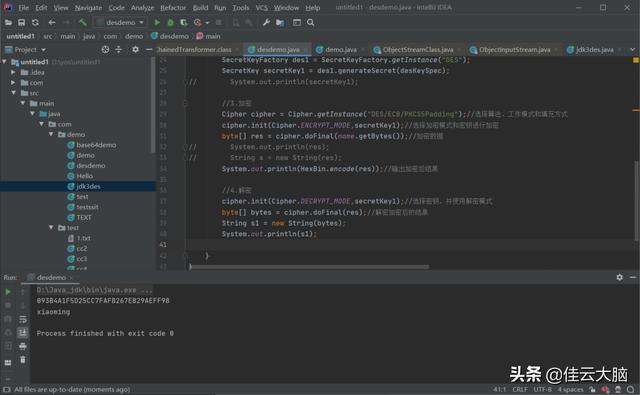640x395 pixels.
Task: Open the File menu
Action: pyautogui.click(x=24, y=8)
